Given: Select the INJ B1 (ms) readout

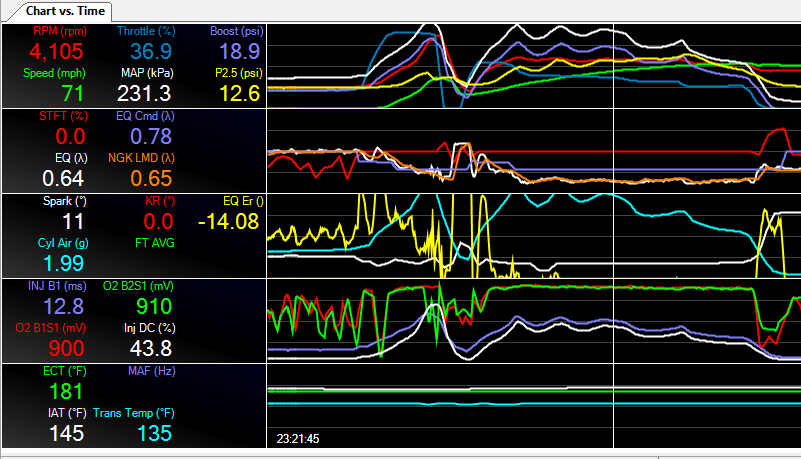Looking at the screenshot, I should (44, 306).
